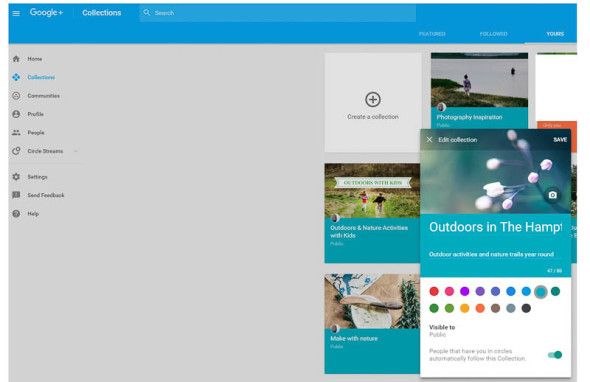Close the Edit collection dialog
Image resolution: width=590 pixels, height=382 pixels.
(x=429, y=140)
